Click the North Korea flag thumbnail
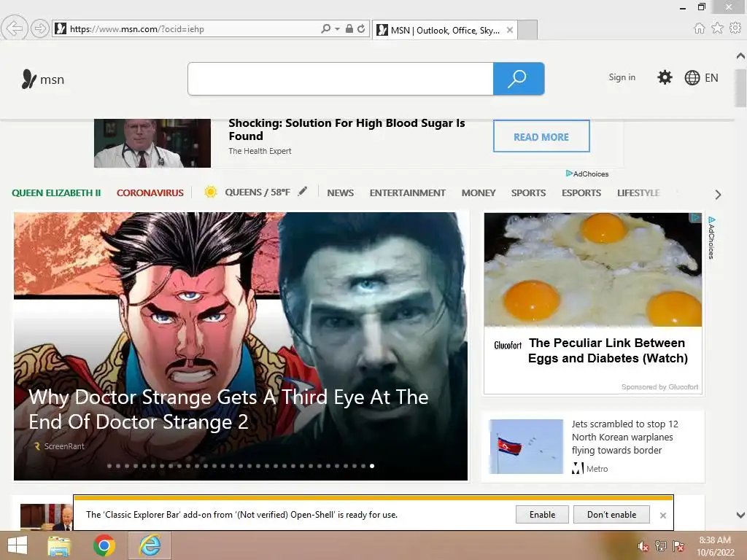Viewport: 747px width, 560px height. point(526,446)
